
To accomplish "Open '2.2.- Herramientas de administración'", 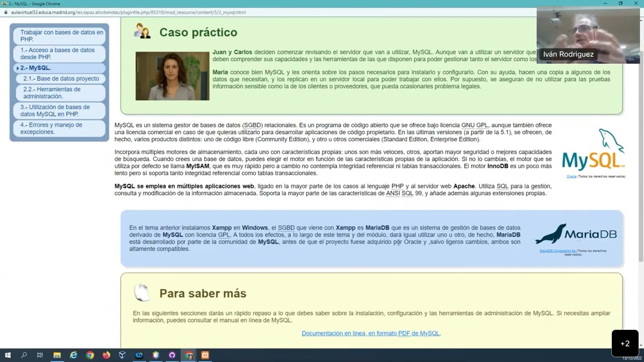I will [x=61, y=93].
